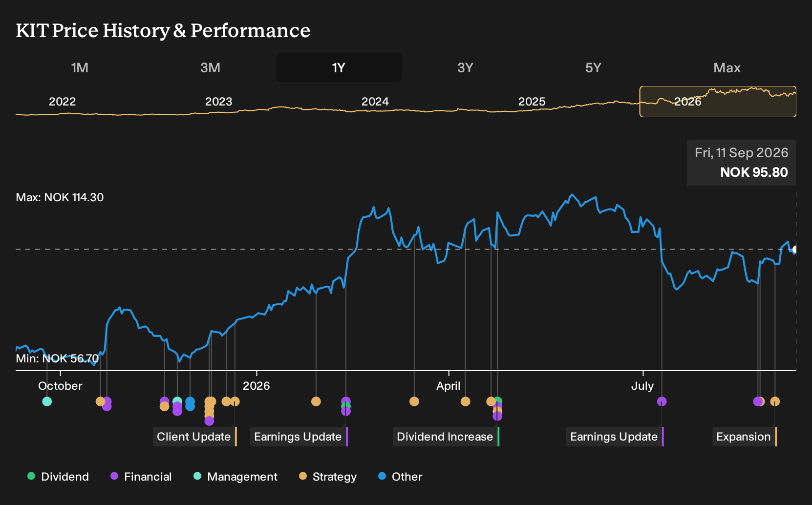
Task: Toggle the Other legend filter
Action: (401, 477)
